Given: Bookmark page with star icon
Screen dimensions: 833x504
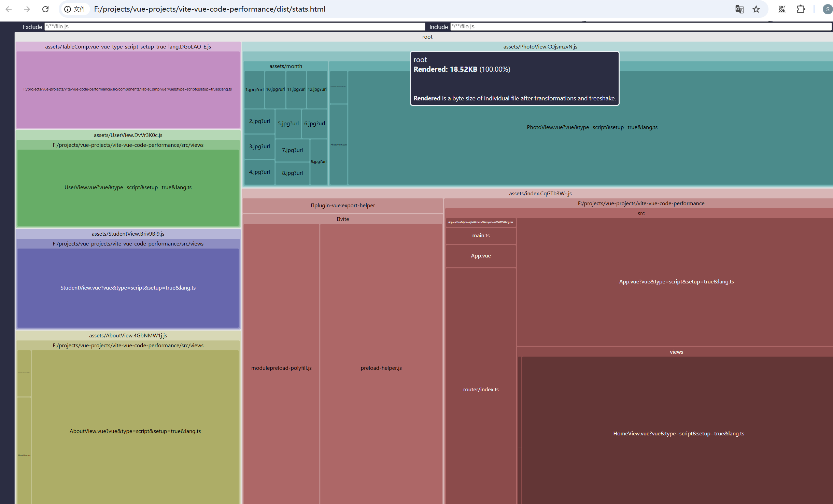Looking at the screenshot, I should (756, 9).
